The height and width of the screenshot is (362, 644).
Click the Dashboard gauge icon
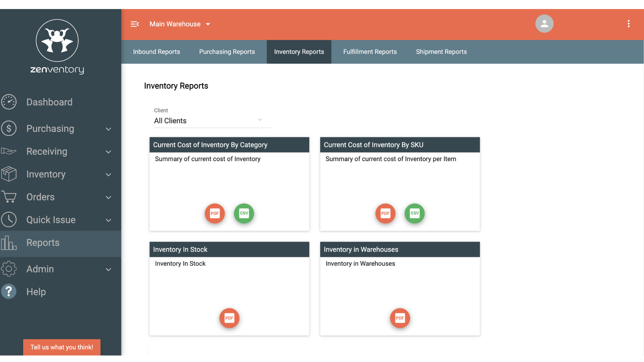click(9, 102)
